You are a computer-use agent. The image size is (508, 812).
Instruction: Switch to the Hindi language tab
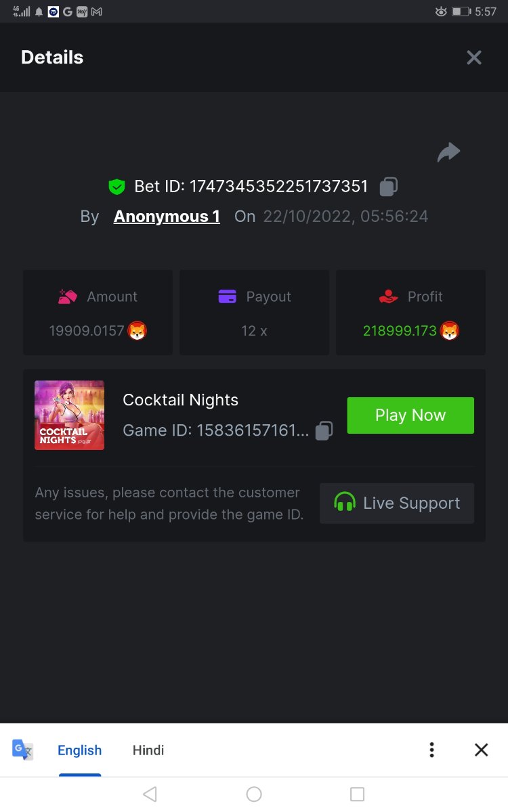(148, 750)
